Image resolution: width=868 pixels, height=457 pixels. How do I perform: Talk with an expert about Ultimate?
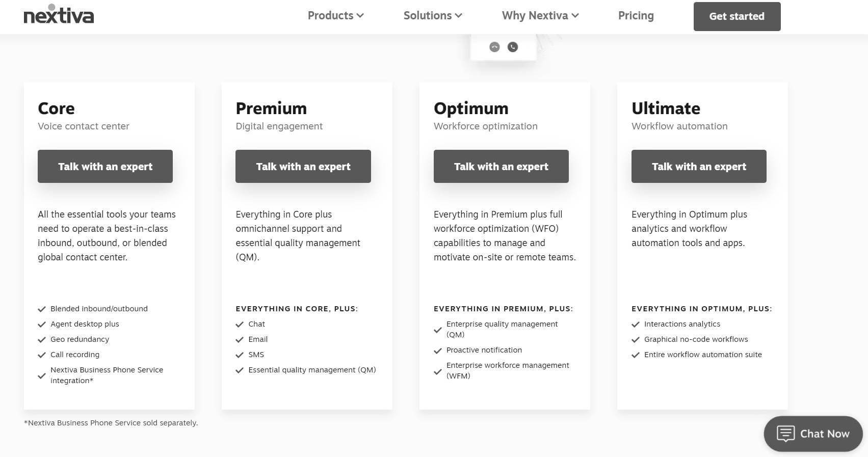[x=699, y=166]
